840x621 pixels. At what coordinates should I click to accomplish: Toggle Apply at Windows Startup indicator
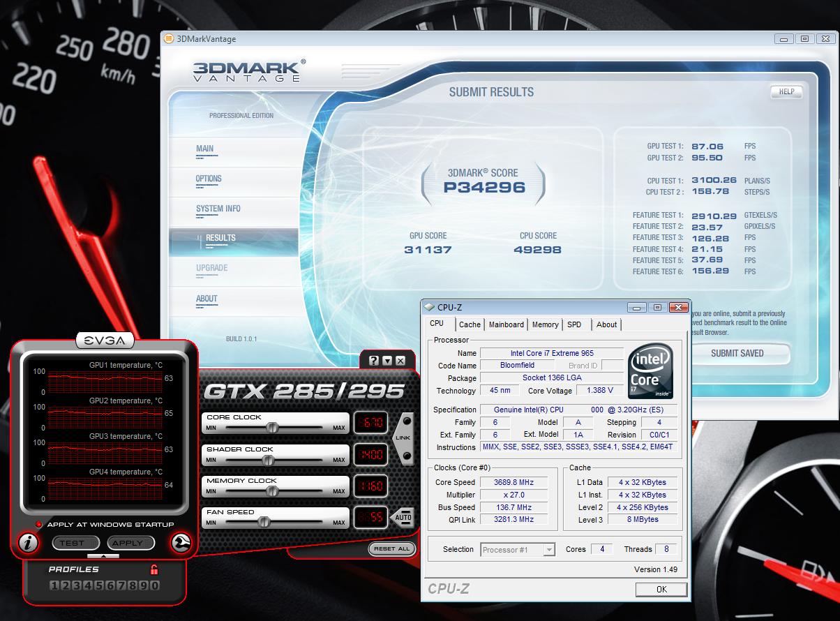coord(39,525)
